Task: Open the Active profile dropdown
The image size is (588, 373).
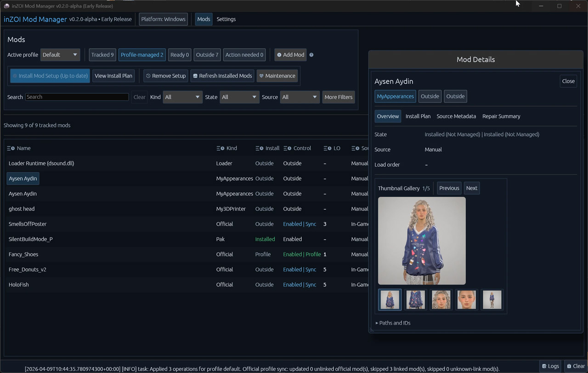Action: click(60, 55)
